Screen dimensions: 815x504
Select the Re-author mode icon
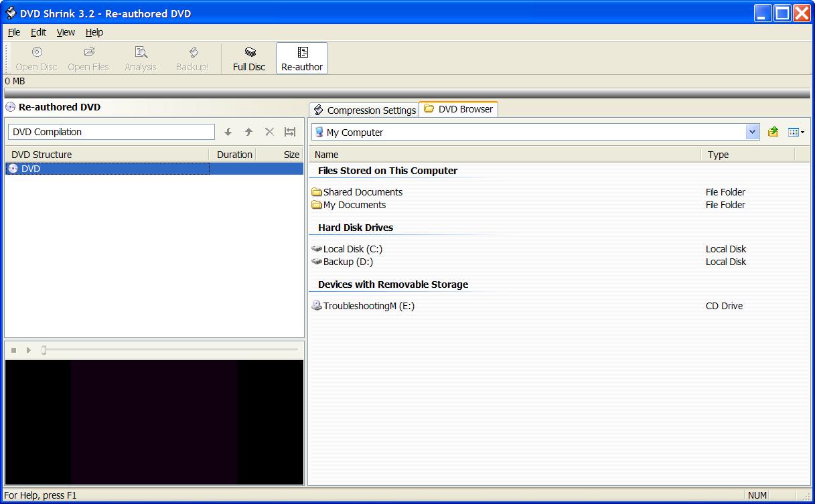301,58
